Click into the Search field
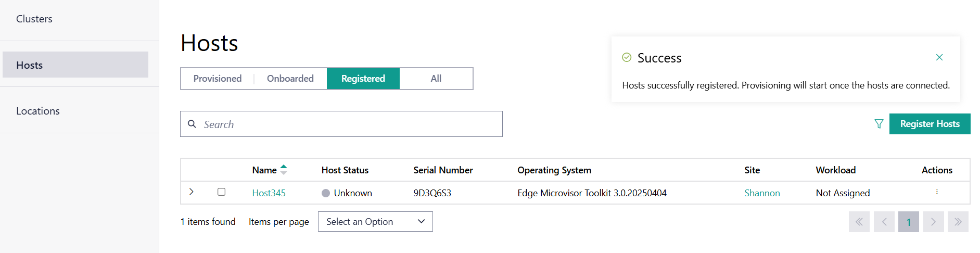 point(349,124)
